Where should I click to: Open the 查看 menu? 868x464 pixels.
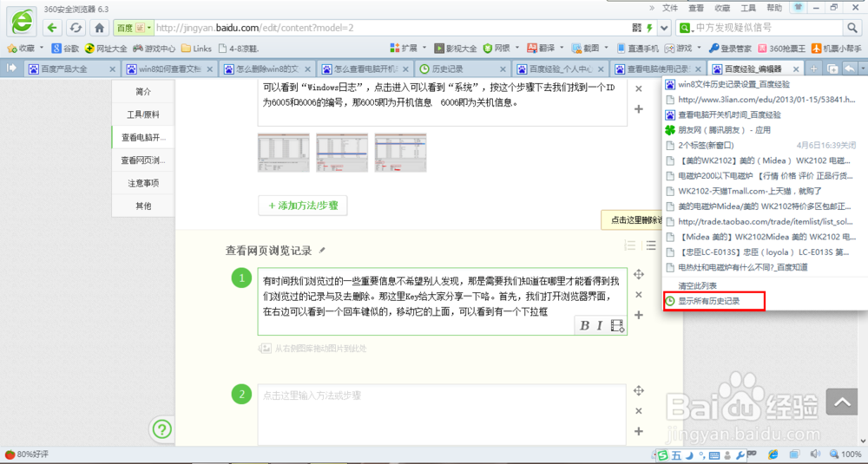696,9
